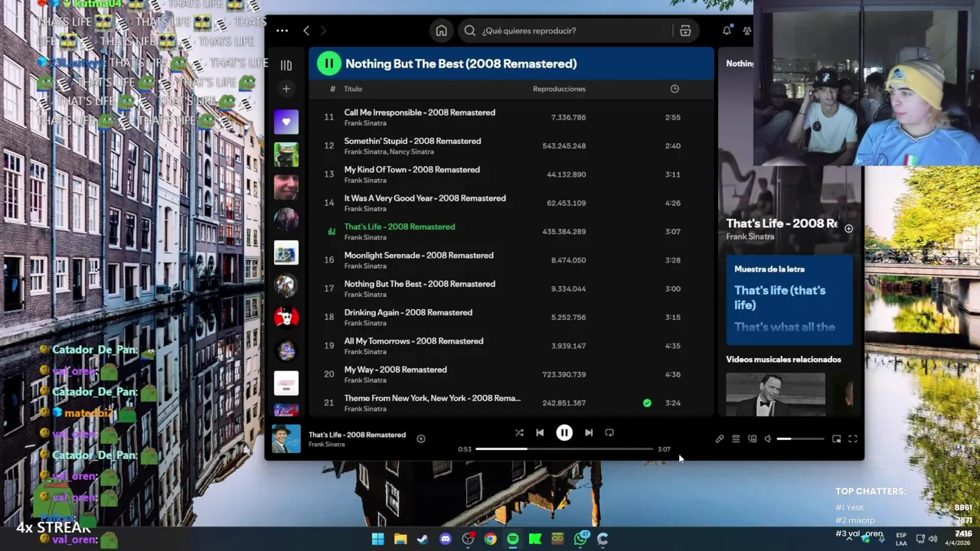
Task: Create new playlist with plus button
Action: click(x=286, y=89)
